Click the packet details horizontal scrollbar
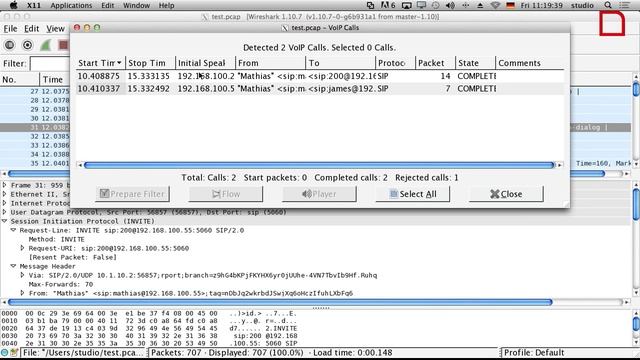 (280, 302)
